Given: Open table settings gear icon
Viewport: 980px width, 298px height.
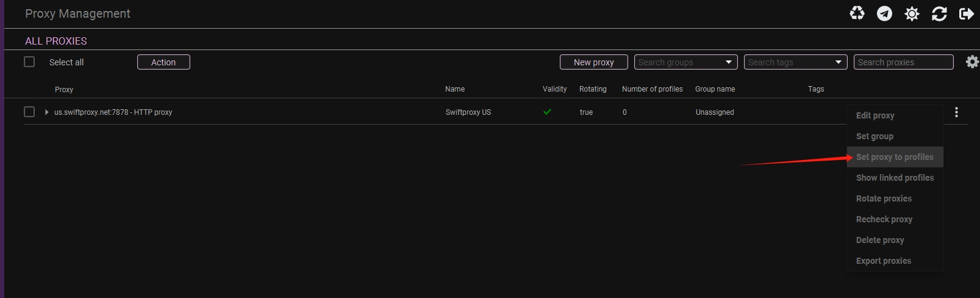Looking at the screenshot, I should pyautogui.click(x=972, y=62).
